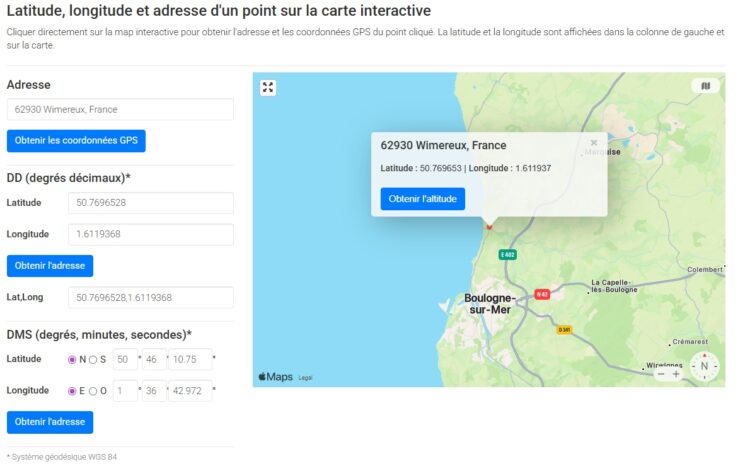Select O for longitude direction
The image size is (750, 464).
tap(93, 391)
